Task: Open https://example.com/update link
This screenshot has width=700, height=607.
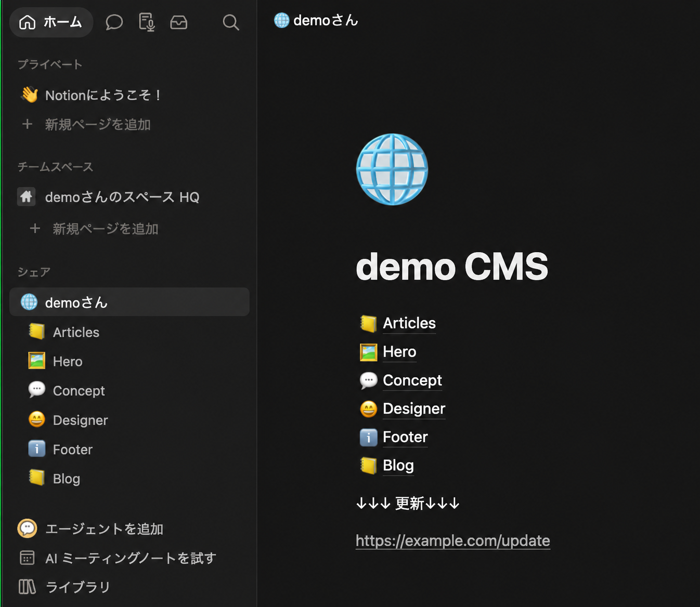Action: 453,540
